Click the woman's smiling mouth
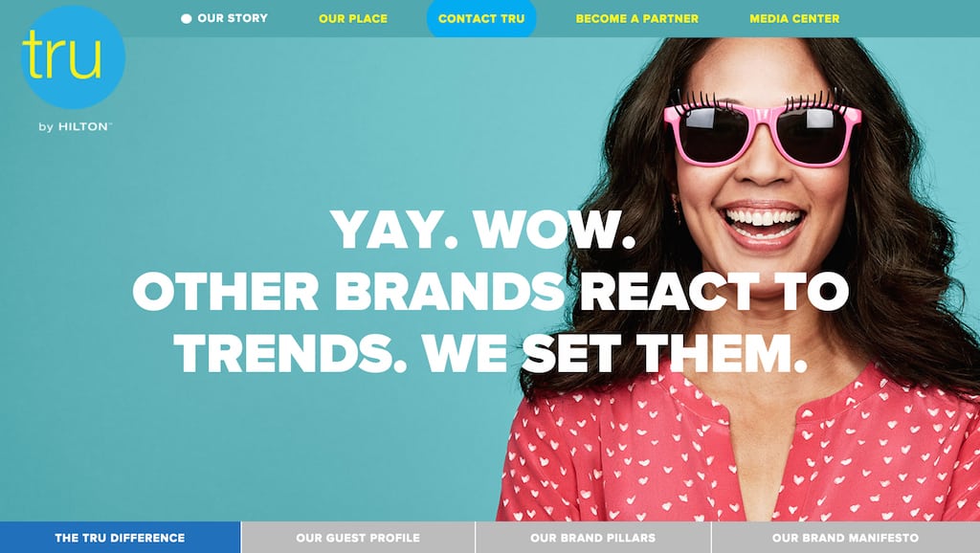 (762, 224)
